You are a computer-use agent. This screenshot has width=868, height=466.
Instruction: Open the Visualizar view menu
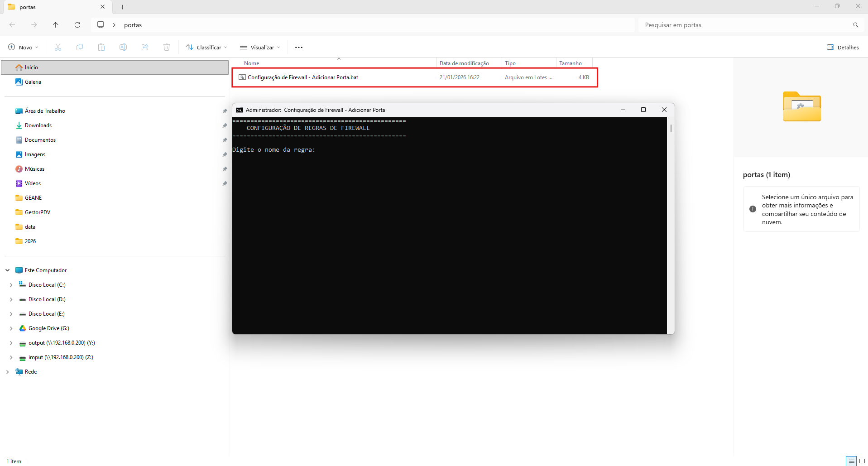coord(260,47)
